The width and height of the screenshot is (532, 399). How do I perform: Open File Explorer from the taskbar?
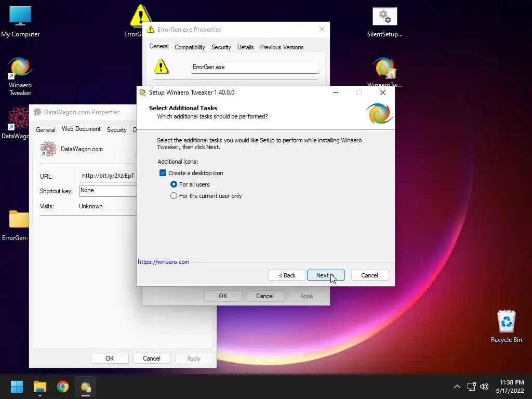click(39, 387)
